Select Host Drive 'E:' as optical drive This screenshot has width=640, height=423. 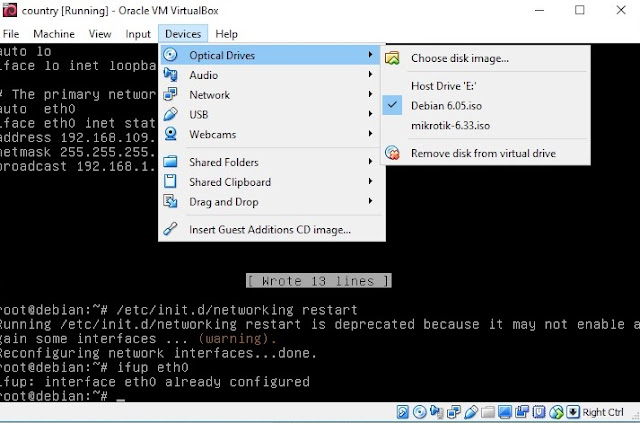(x=486, y=86)
